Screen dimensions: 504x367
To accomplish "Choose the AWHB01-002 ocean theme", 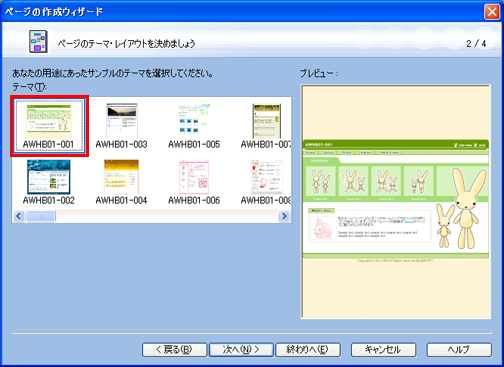I will (49, 182).
